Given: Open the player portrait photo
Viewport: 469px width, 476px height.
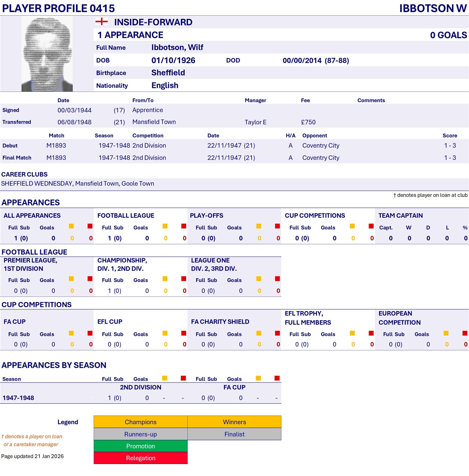Looking at the screenshot, I should [x=47, y=54].
